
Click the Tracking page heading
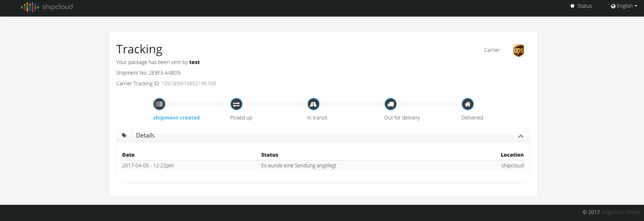(139, 49)
